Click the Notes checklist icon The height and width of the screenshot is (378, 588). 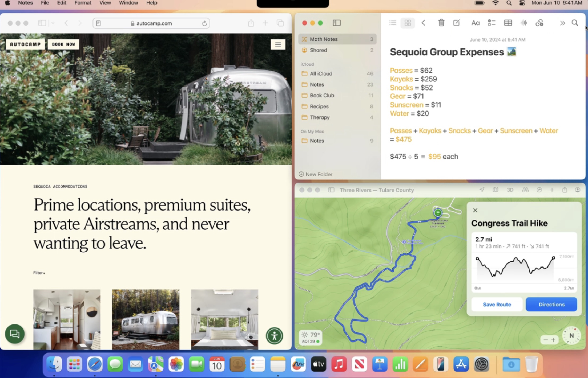tap(491, 23)
